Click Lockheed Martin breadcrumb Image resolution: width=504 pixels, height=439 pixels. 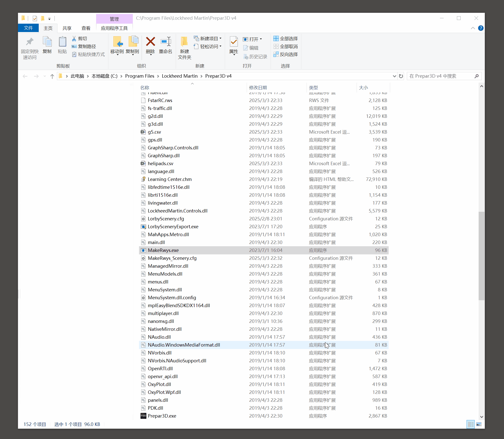180,76
